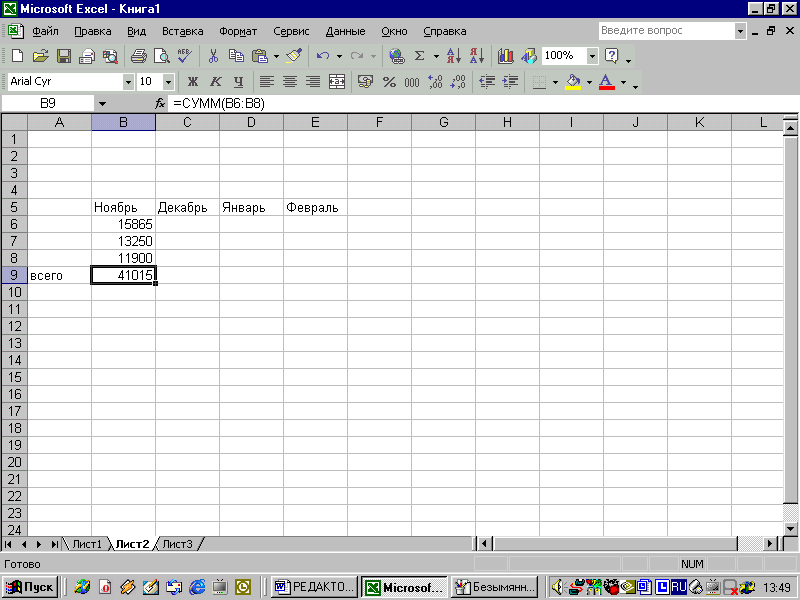Open fill color dropdown arrow
This screenshot has width=800, height=600.
coord(589,82)
